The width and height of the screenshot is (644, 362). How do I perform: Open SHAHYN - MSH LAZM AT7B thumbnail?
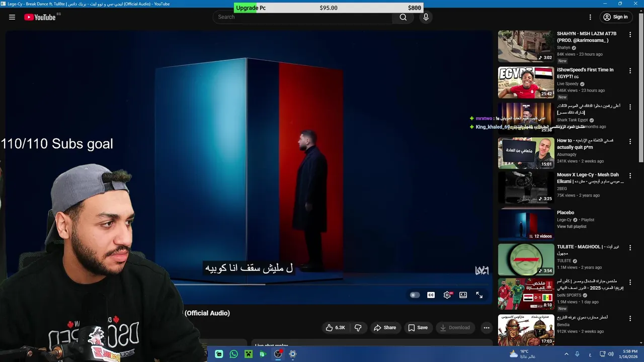coord(526,46)
